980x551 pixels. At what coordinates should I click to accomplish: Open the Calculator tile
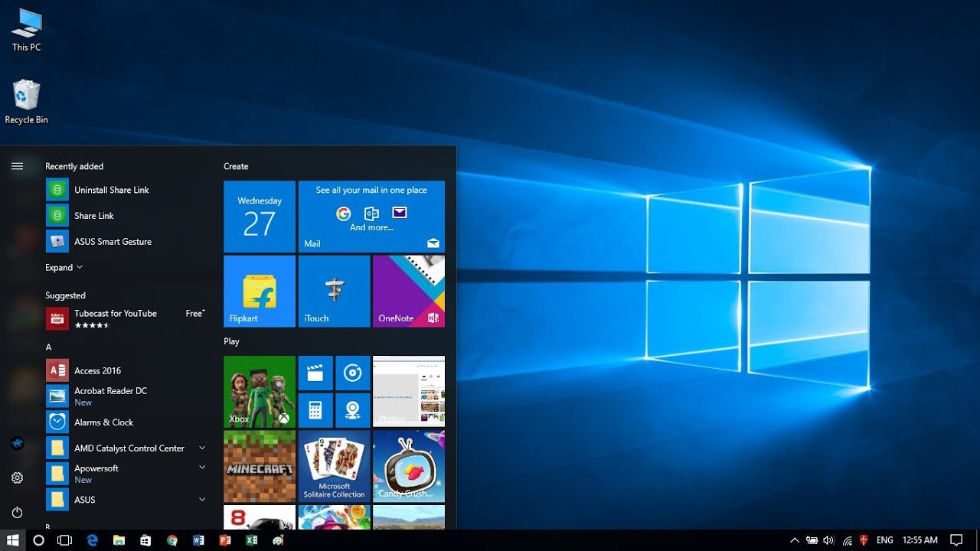pyautogui.click(x=315, y=410)
